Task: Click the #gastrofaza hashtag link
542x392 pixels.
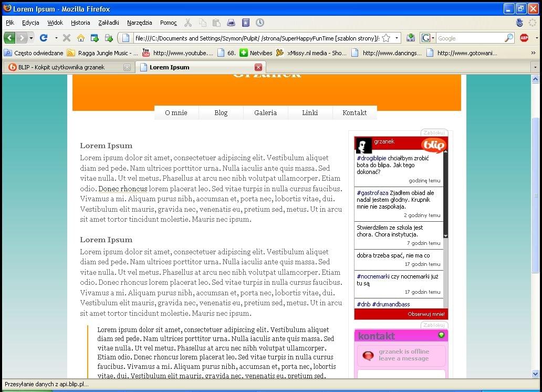Action: pyautogui.click(x=372, y=193)
